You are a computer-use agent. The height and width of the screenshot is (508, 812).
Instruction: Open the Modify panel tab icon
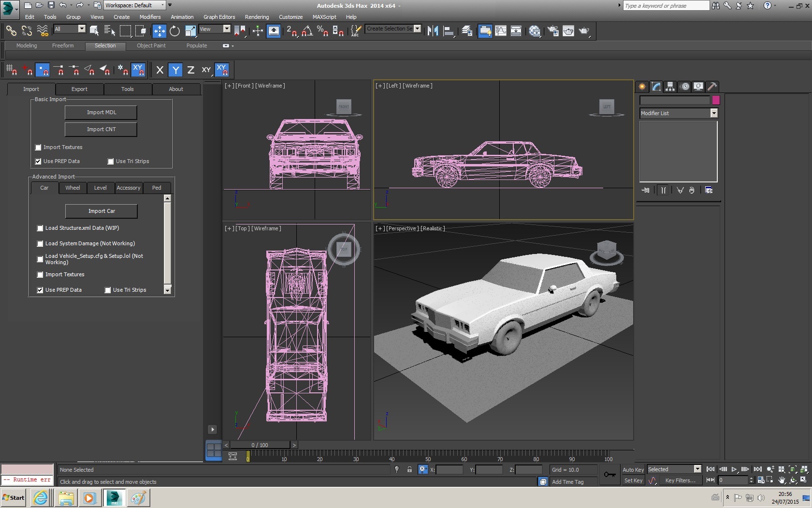coord(656,87)
